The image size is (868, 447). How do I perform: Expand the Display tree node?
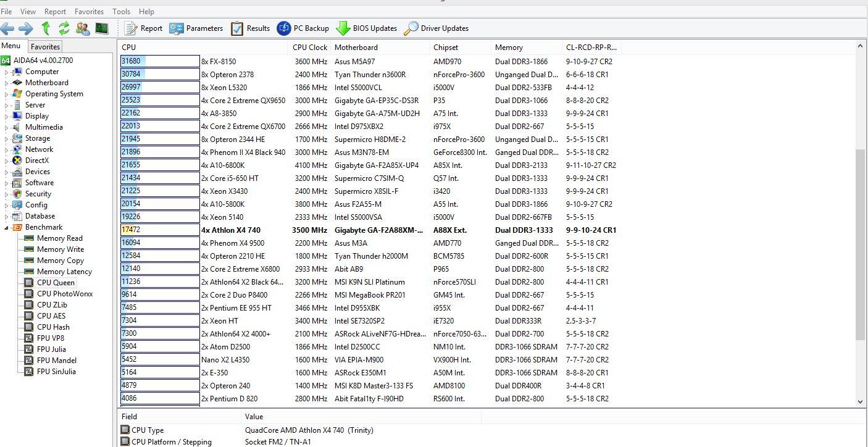pos(7,116)
